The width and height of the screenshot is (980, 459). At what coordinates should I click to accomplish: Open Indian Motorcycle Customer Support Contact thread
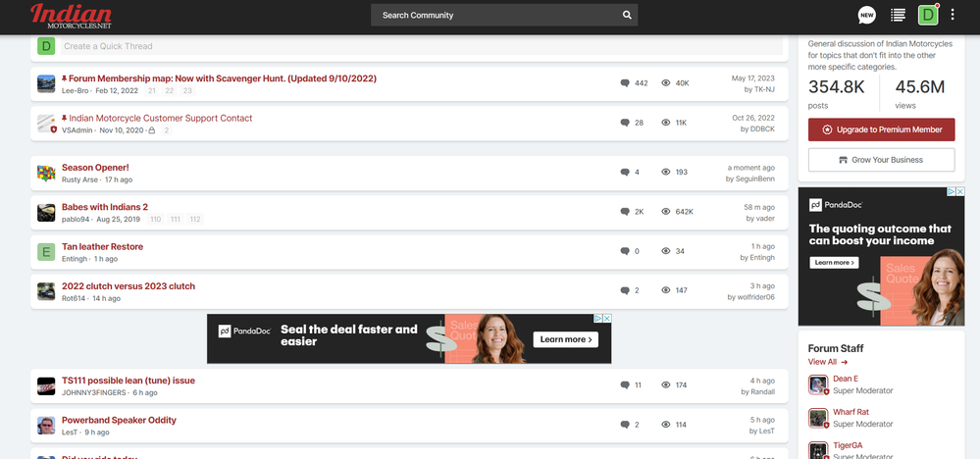click(x=161, y=118)
